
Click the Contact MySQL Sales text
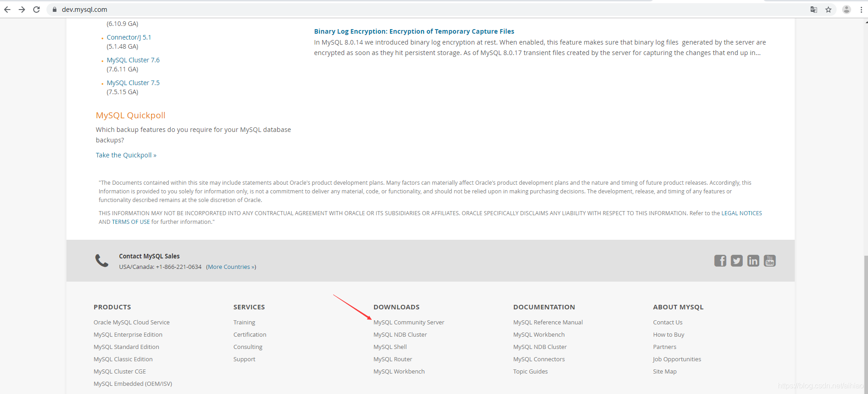[149, 256]
